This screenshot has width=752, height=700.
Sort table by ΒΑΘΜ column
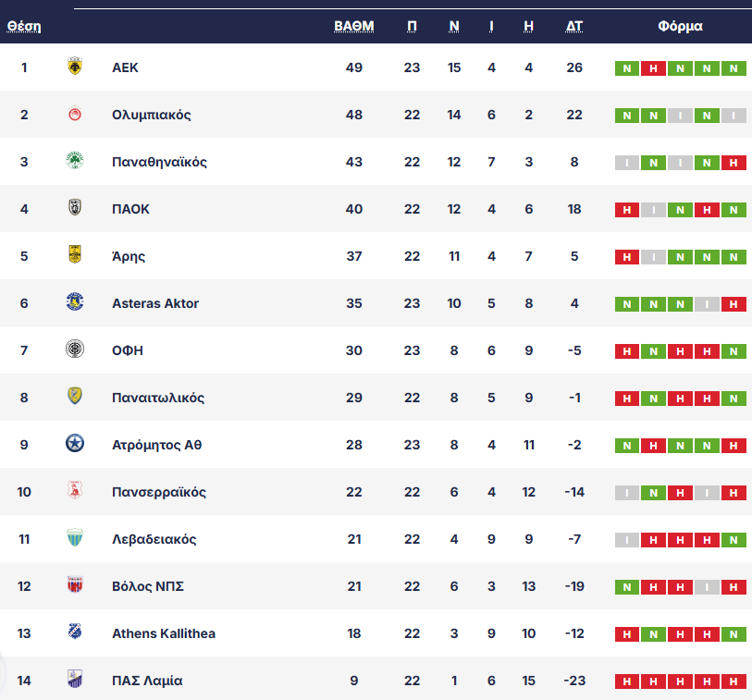(354, 26)
